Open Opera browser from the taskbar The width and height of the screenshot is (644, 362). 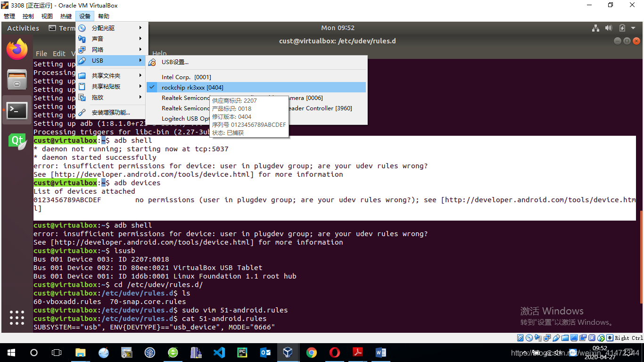click(334, 352)
